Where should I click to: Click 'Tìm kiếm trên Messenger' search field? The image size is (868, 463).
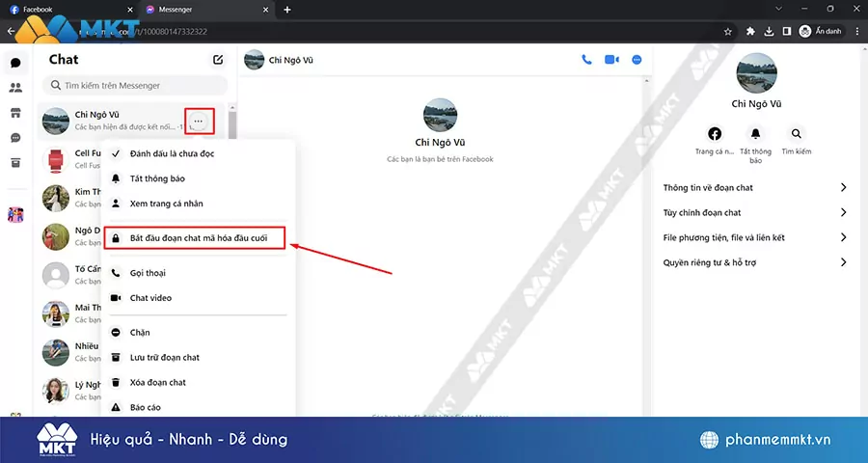[135, 85]
